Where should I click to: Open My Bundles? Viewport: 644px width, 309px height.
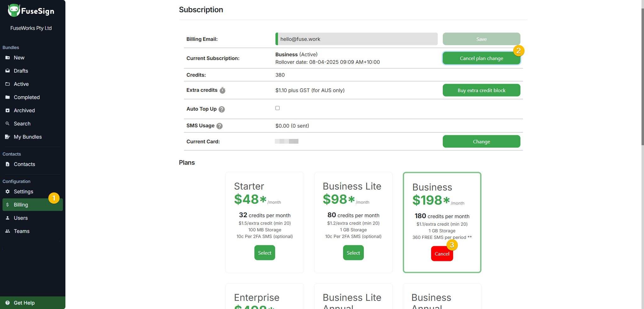[27, 137]
